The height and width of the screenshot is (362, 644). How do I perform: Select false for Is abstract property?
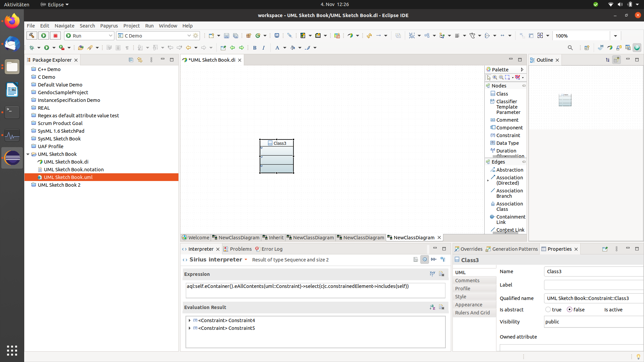coord(569,309)
